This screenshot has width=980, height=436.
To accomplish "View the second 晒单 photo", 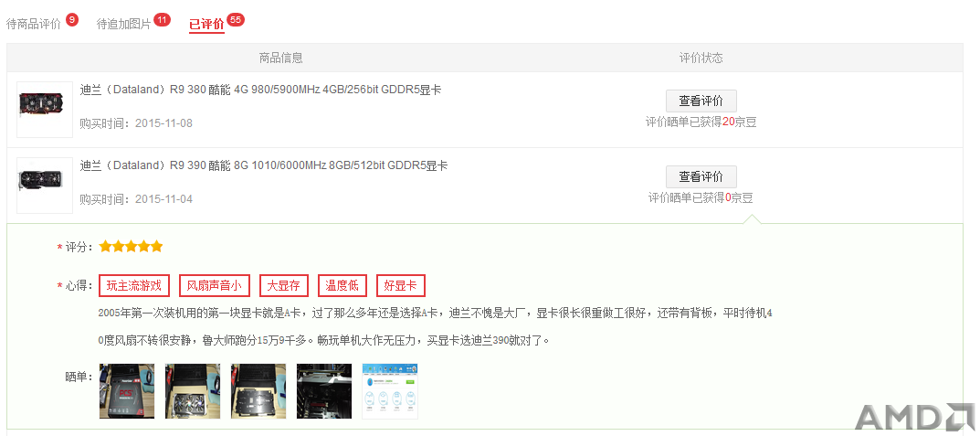I will [x=193, y=391].
